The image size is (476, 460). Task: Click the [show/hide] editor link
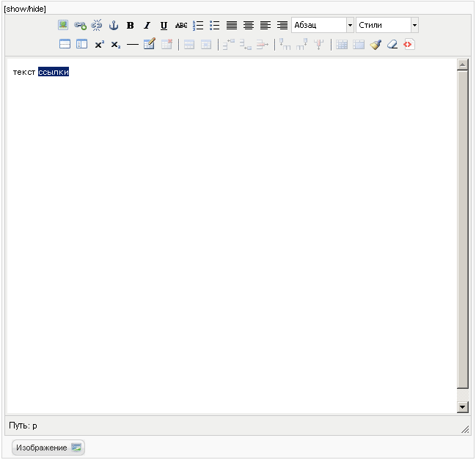click(x=26, y=9)
